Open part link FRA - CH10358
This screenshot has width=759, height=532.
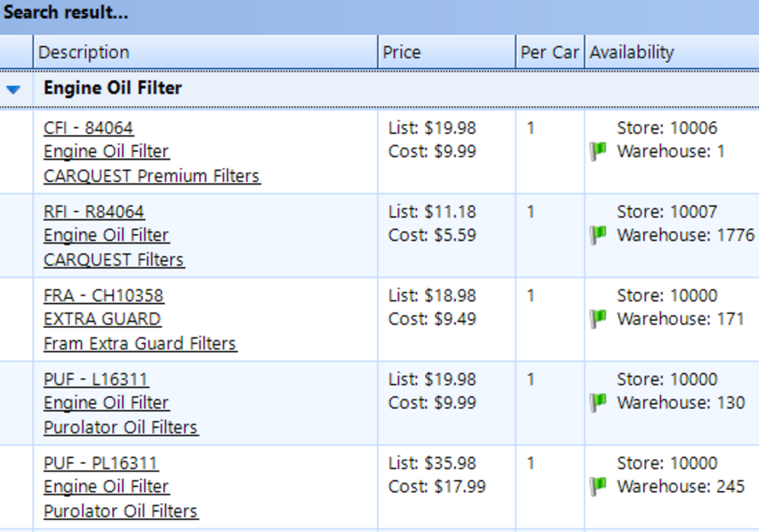click(103, 295)
